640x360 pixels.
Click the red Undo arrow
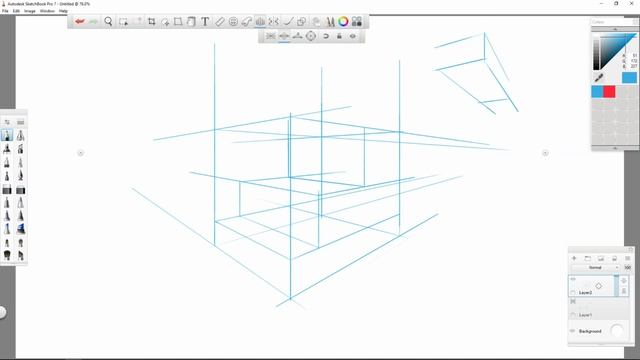80,21
